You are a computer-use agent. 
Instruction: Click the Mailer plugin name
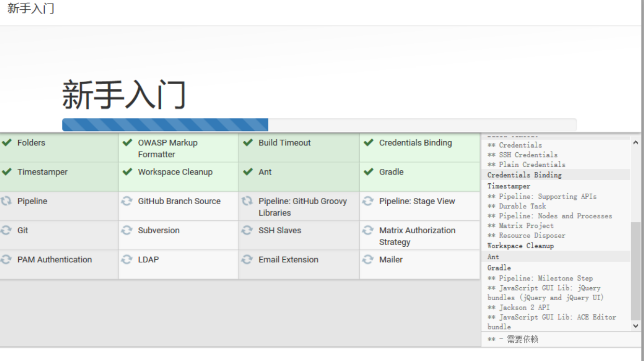[391, 259]
